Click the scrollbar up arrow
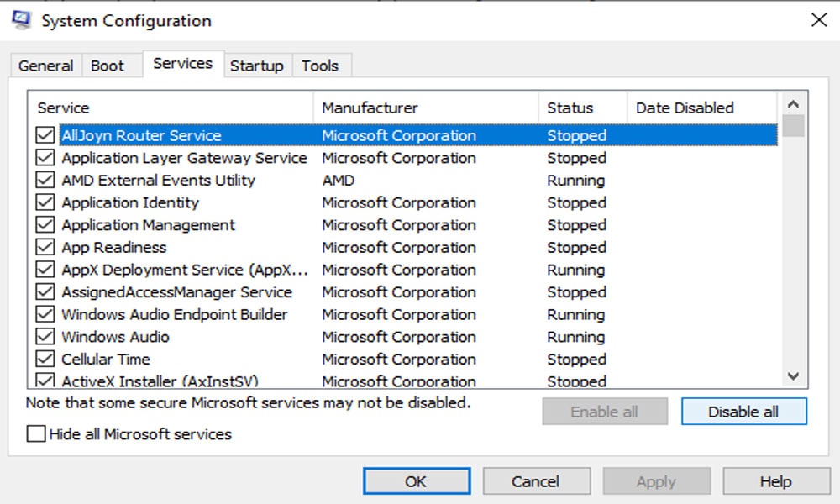 point(794,104)
